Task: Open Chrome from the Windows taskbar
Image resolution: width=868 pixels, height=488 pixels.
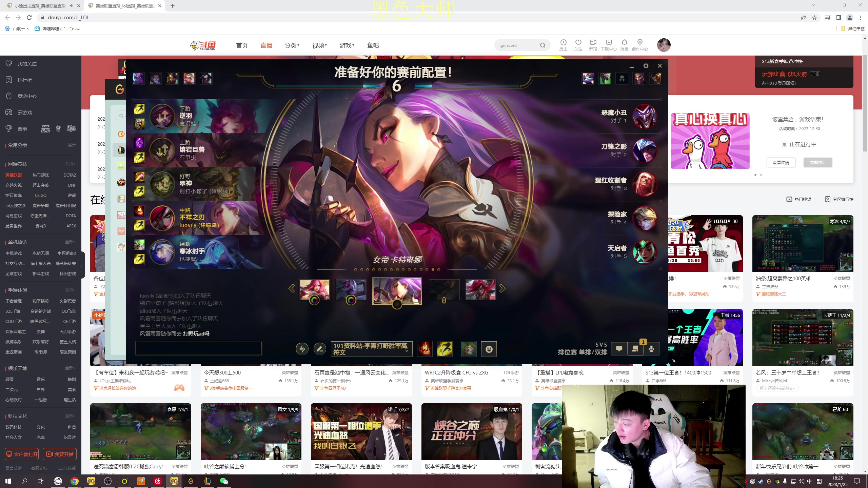Action: tap(75, 481)
